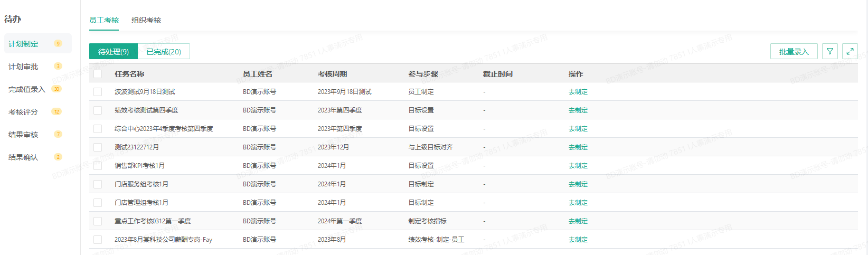Select the 待处理(9) tab
The height and width of the screenshot is (255, 868).
tap(114, 52)
